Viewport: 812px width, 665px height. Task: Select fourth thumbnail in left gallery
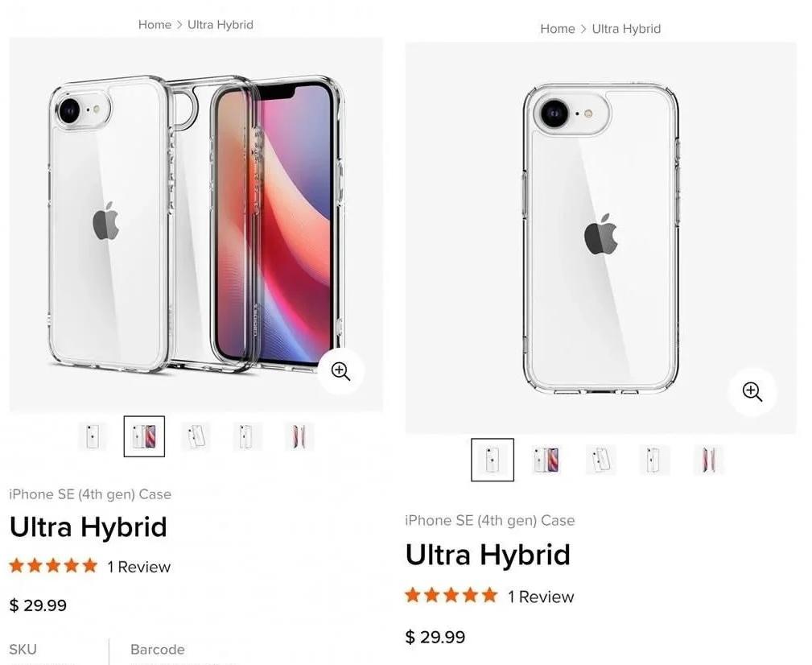tap(248, 436)
